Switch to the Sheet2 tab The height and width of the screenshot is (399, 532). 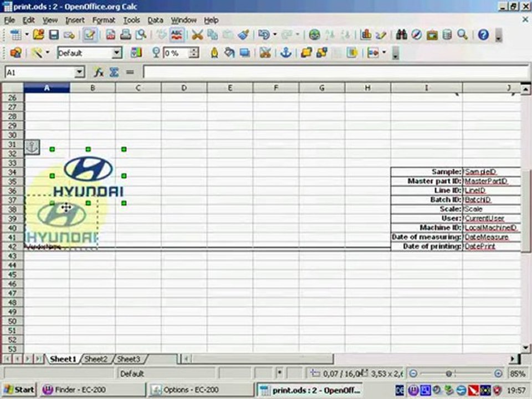(96, 359)
